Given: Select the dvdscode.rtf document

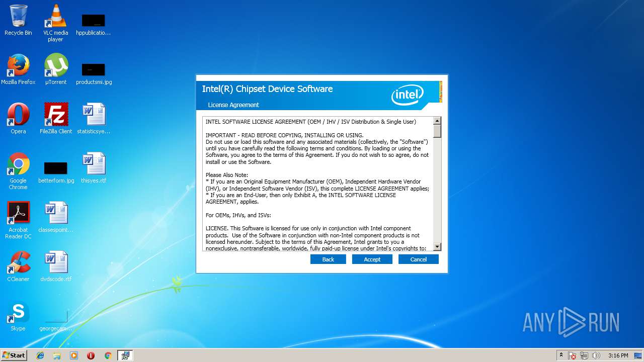Looking at the screenshot, I should 56,266.
